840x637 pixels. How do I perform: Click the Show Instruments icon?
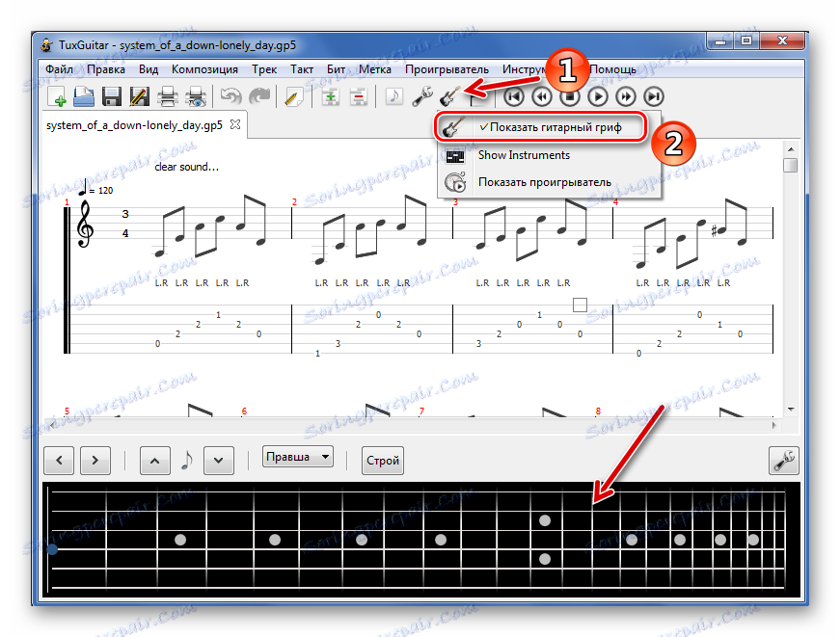[x=455, y=156]
